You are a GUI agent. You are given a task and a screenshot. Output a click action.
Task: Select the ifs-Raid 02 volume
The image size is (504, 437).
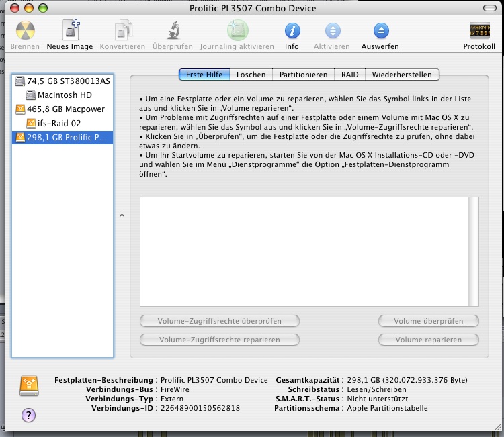click(x=62, y=124)
